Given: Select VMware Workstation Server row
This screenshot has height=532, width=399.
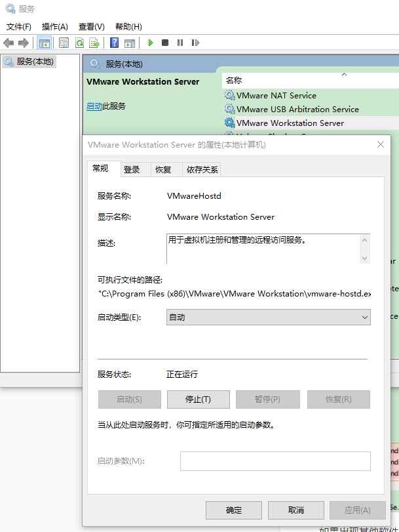Looking at the screenshot, I should pos(311,123).
